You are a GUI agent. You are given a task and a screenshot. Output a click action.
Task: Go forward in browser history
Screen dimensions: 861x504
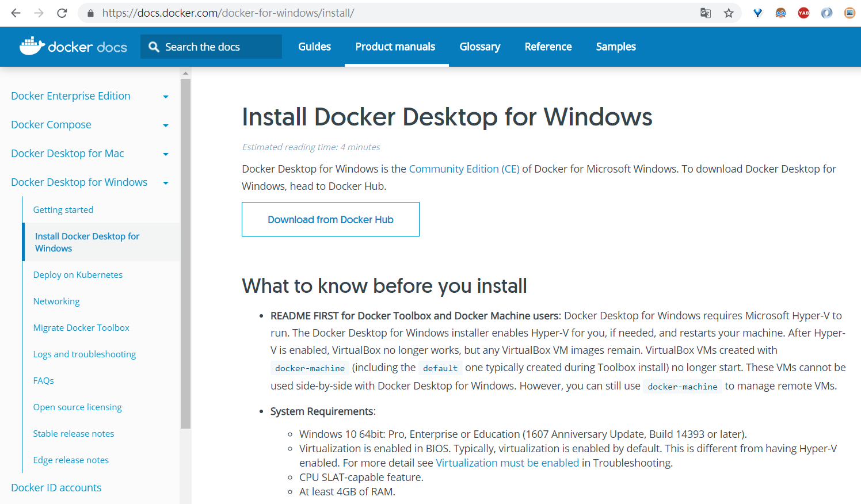(x=39, y=13)
